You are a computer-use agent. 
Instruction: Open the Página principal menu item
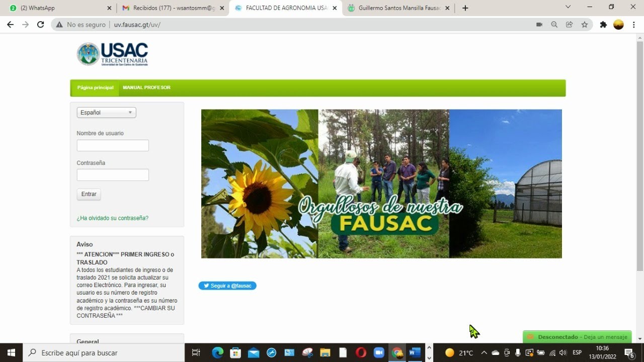[95, 87]
